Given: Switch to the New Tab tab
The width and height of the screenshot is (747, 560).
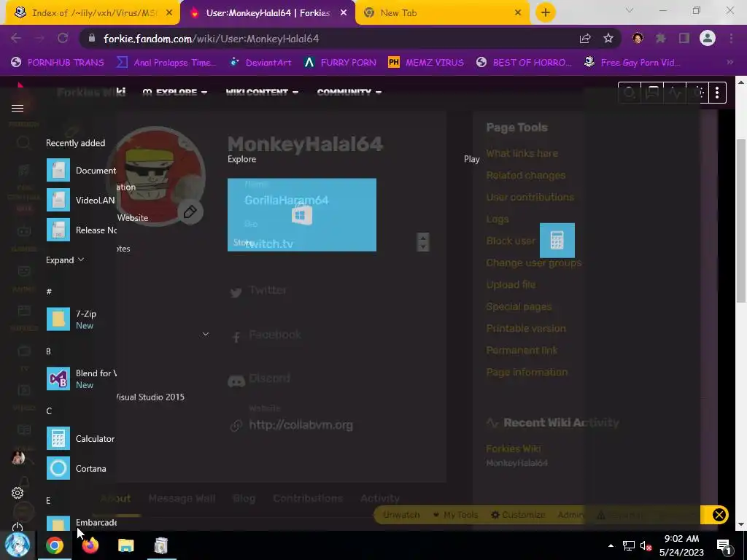Looking at the screenshot, I should click(x=441, y=13).
